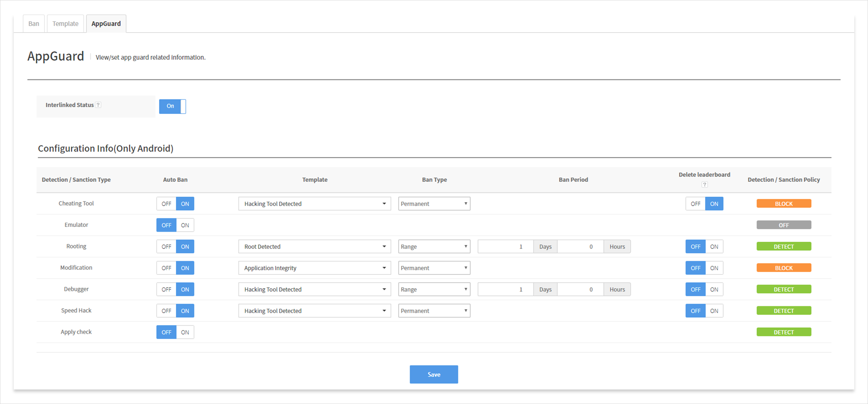
Task: Click the Modification row label
Action: click(76, 268)
